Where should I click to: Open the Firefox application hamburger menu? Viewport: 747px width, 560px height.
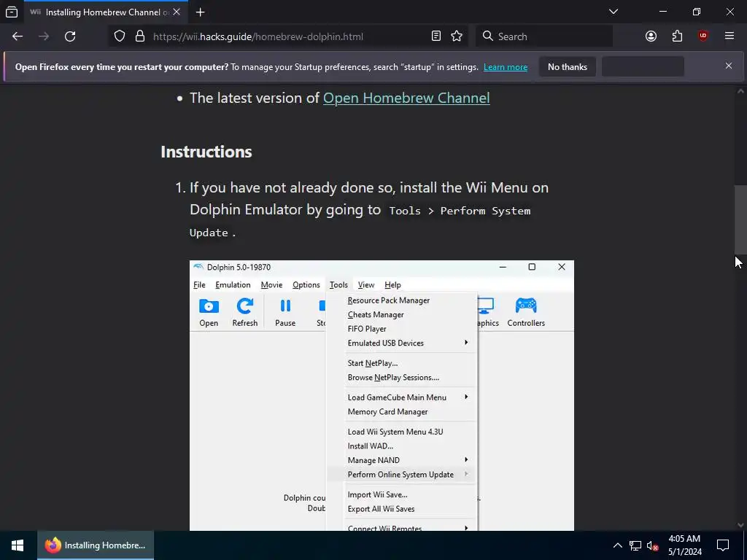(x=729, y=36)
